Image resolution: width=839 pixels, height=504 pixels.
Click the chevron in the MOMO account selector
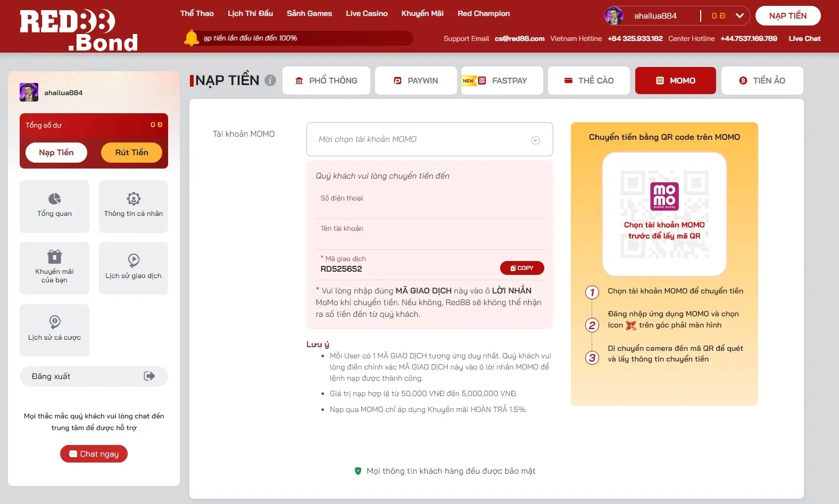tap(535, 140)
